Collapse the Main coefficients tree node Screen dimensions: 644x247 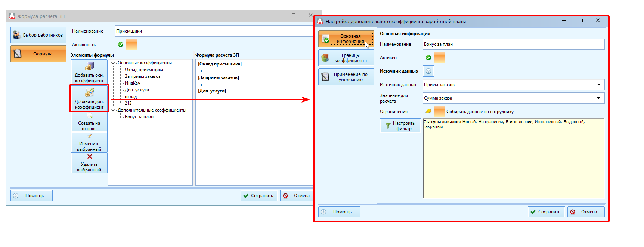pos(113,63)
